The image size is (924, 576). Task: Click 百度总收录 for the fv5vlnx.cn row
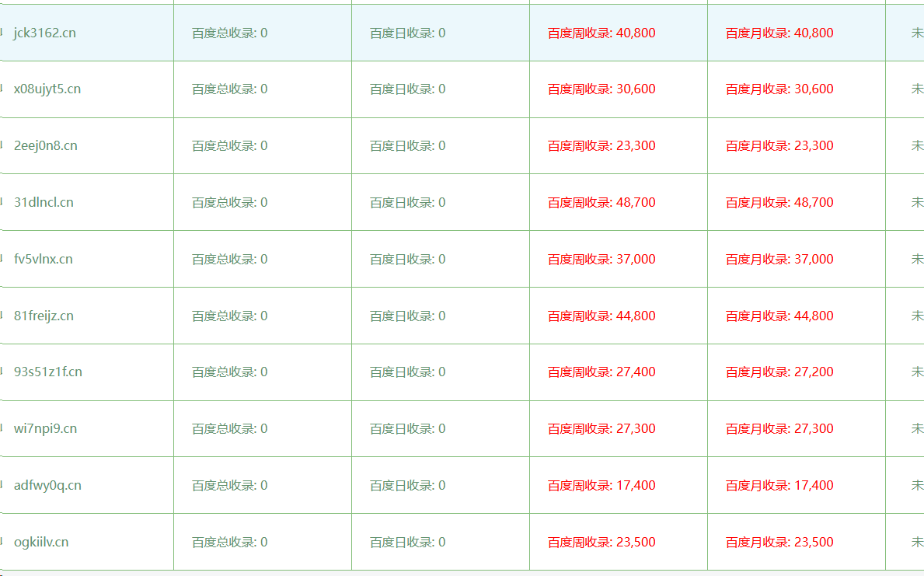230,260
